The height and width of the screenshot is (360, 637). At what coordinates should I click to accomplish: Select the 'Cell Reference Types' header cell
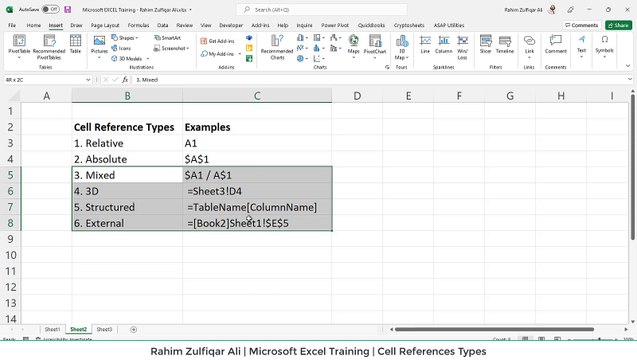coord(127,127)
